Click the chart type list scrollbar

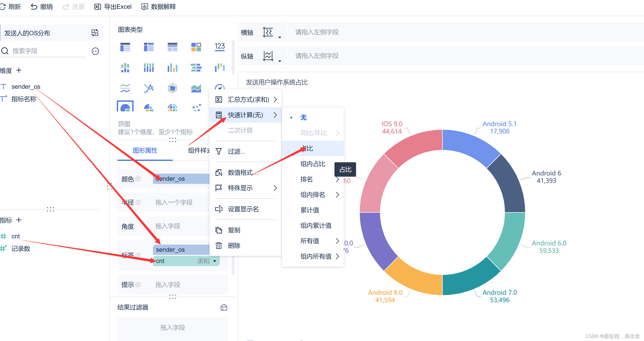pos(233,57)
